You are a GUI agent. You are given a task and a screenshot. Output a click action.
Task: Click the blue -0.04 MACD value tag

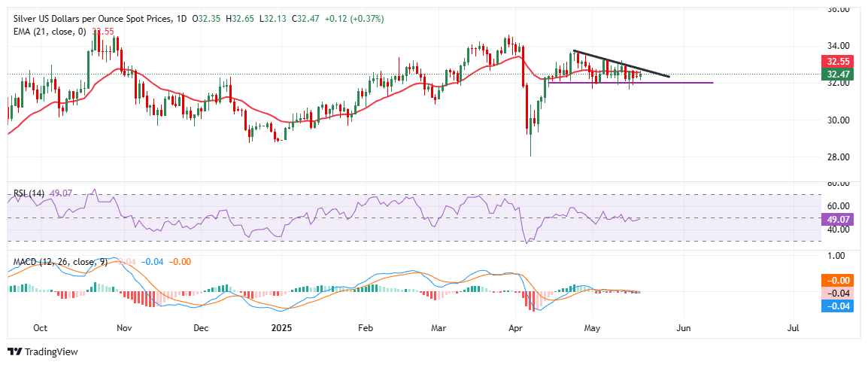[838, 306]
